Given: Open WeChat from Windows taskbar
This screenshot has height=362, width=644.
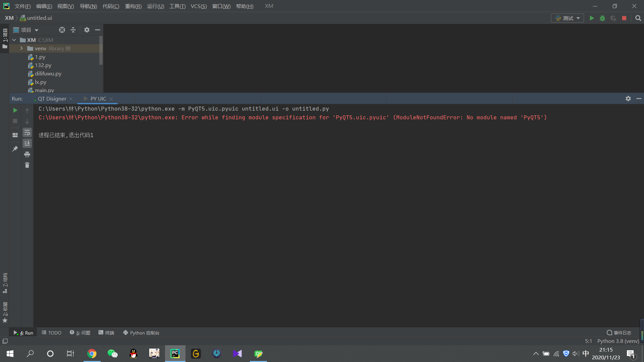Looking at the screenshot, I should tap(113, 354).
